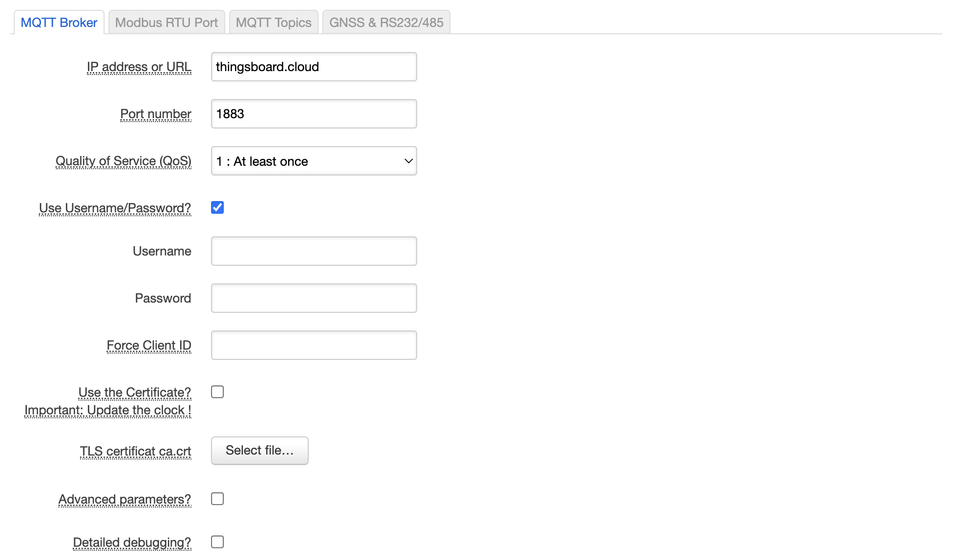Click the IP address or URL field
Viewport: 956px width, 560px height.
pos(314,67)
